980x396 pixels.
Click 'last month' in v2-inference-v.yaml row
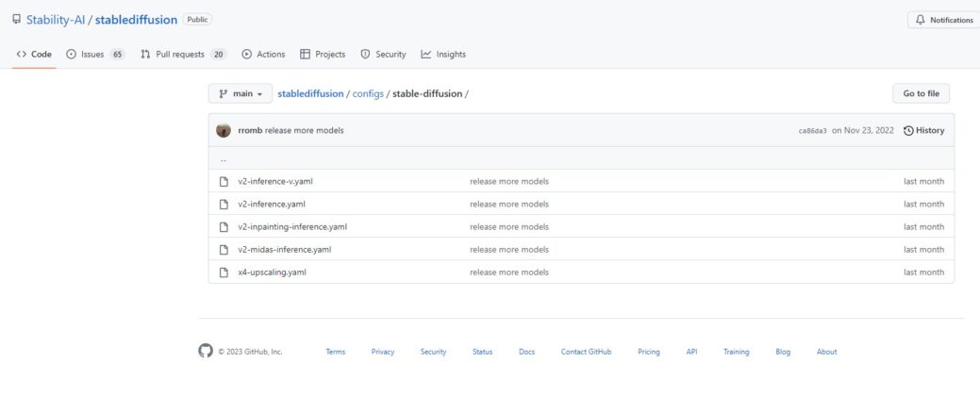click(923, 182)
